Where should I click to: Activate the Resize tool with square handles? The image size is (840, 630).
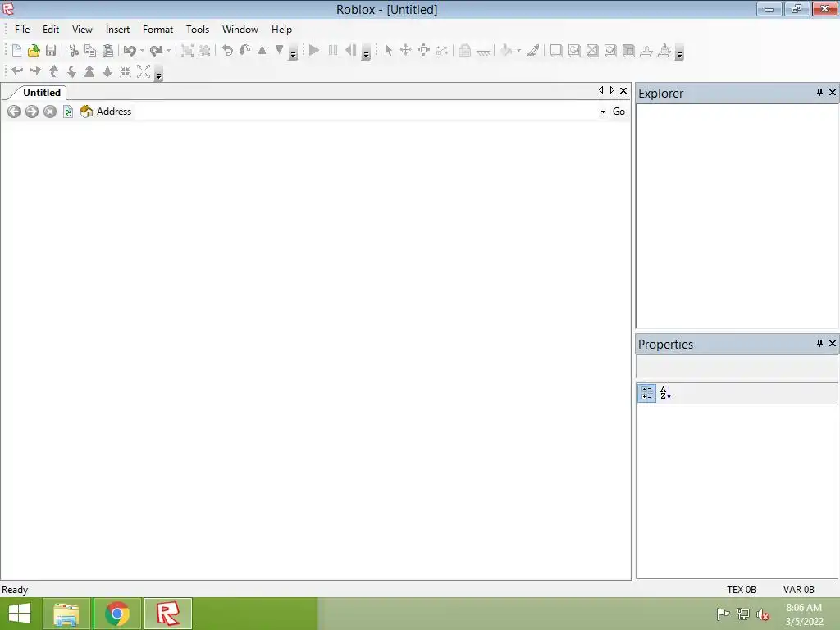[424, 50]
